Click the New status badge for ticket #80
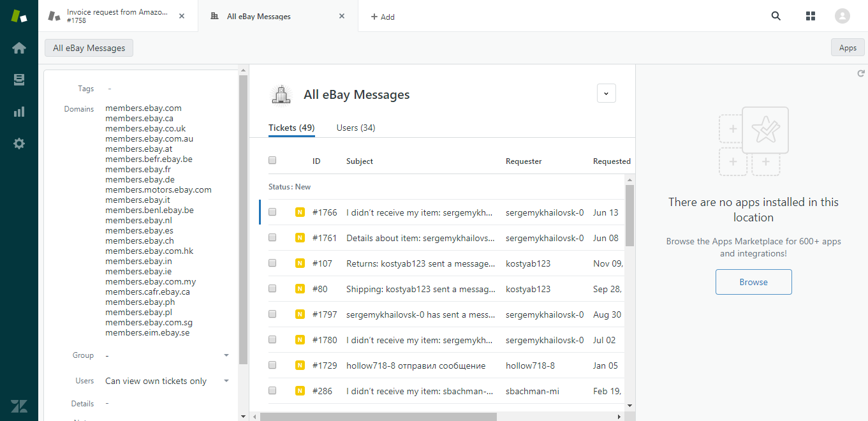 [300, 289]
